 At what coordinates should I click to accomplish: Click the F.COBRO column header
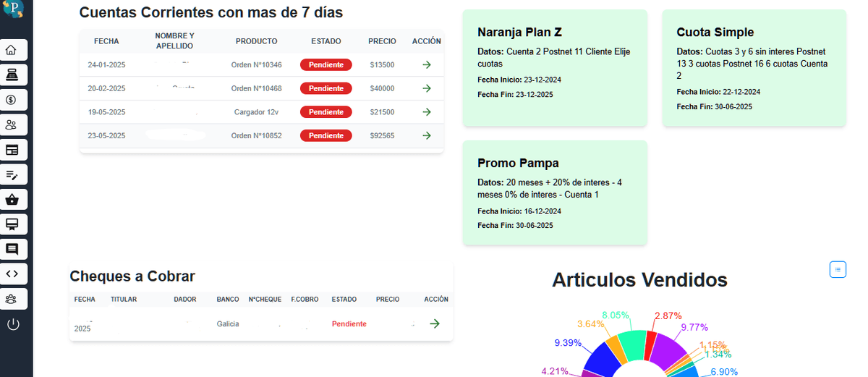pyautogui.click(x=305, y=299)
